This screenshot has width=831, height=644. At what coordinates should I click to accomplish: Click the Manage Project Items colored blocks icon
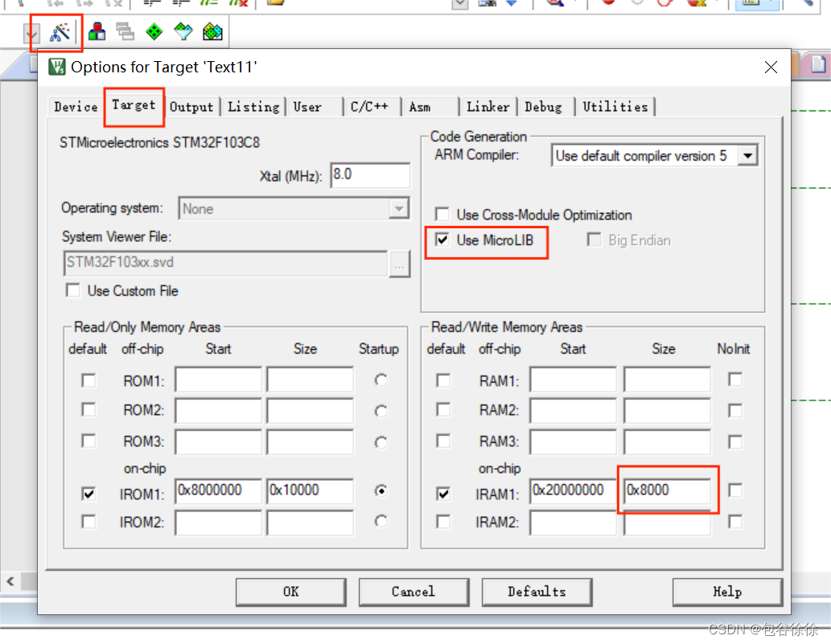pyautogui.click(x=97, y=32)
